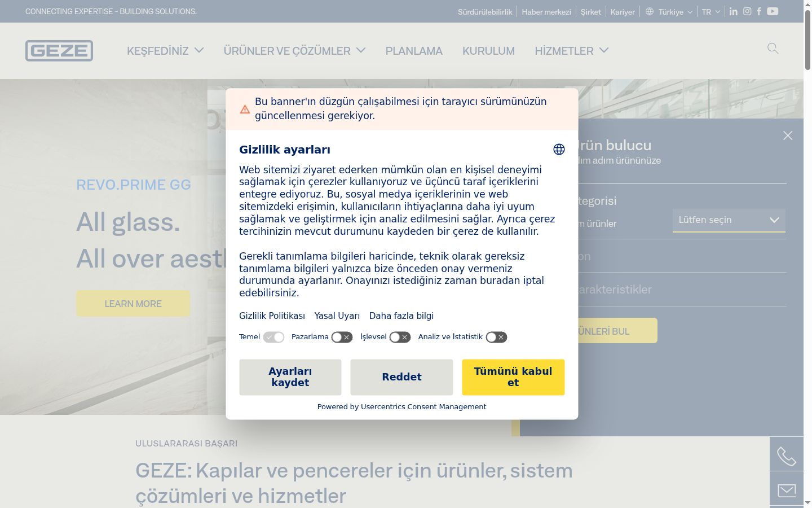Open Gizlilik Politikası link
This screenshot has width=812, height=508.
272,316
